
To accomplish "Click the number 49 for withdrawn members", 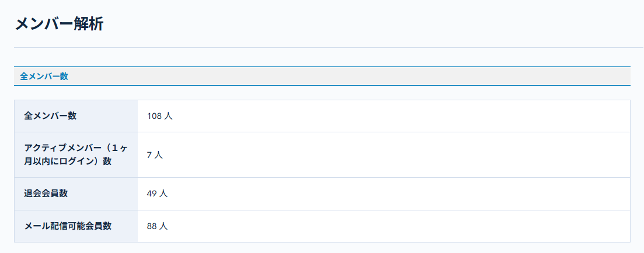I will 151,194.
